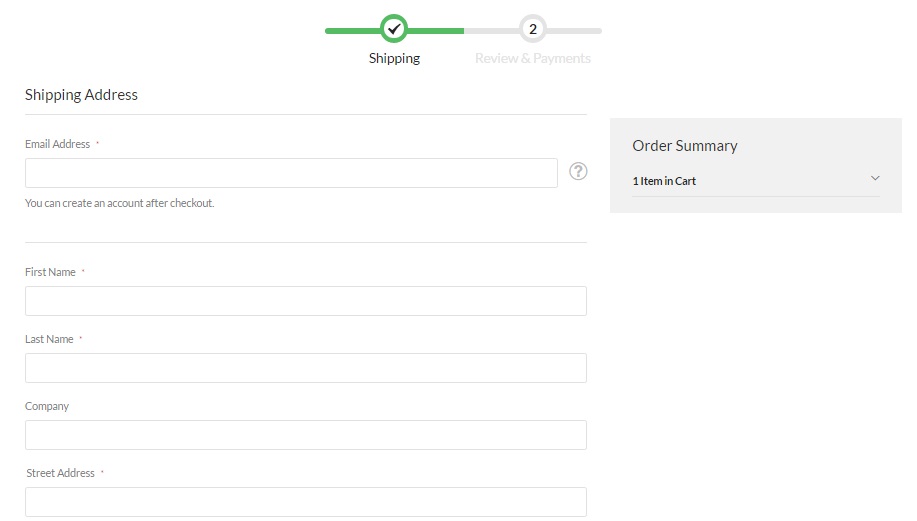
Task: Click the Company field label
Action: tap(47, 406)
